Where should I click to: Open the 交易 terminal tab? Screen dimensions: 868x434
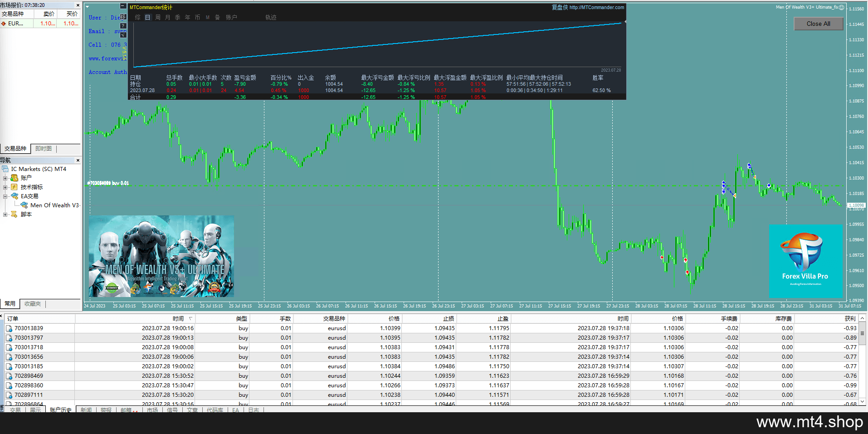(15, 410)
